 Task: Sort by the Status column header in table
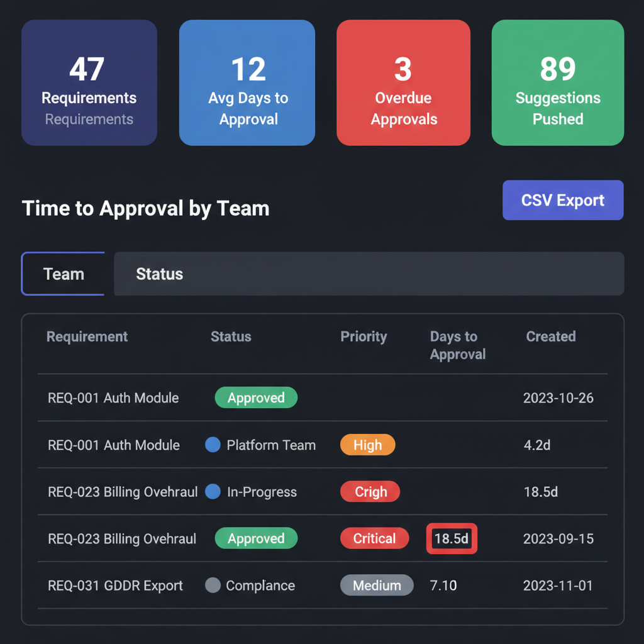coord(231,337)
